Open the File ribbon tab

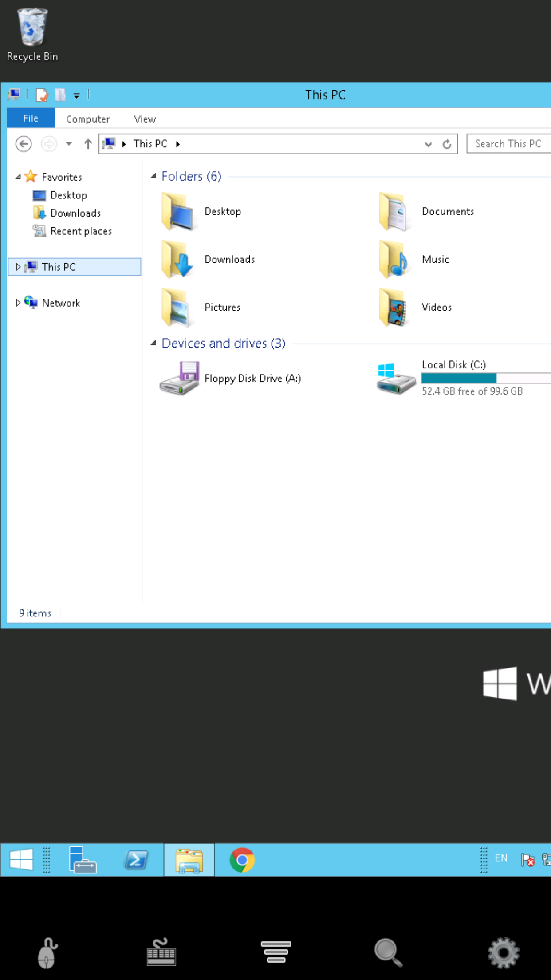(x=31, y=119)
